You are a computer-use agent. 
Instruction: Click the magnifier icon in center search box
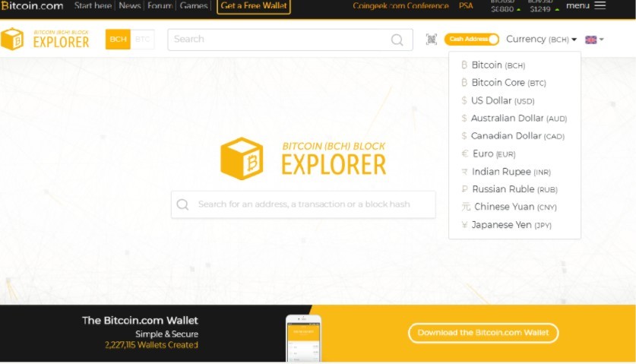(x=182, y=204)
